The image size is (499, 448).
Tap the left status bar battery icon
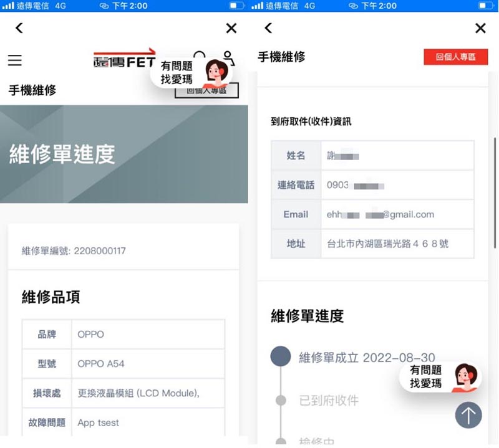pyautogui.click(x=236, y=6)
